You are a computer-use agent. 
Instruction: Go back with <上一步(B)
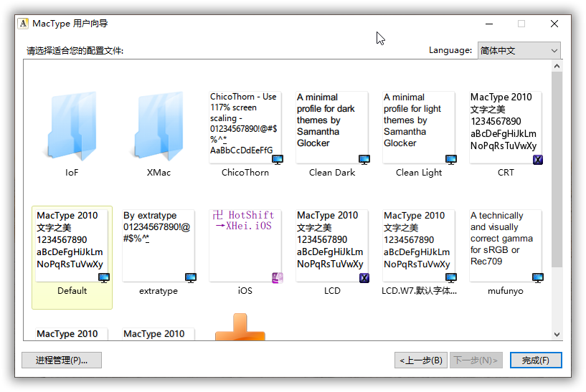pos(421,360)
